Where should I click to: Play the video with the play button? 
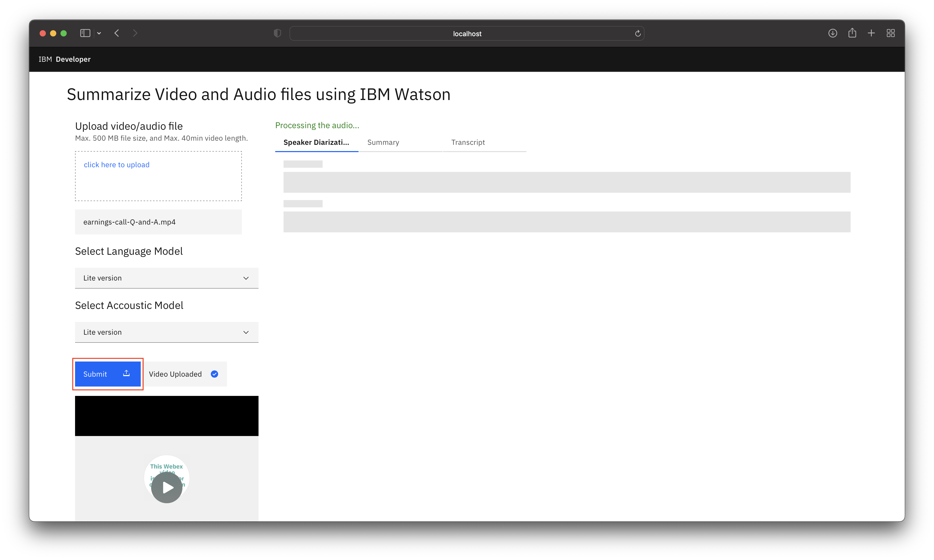pos(167,487)
